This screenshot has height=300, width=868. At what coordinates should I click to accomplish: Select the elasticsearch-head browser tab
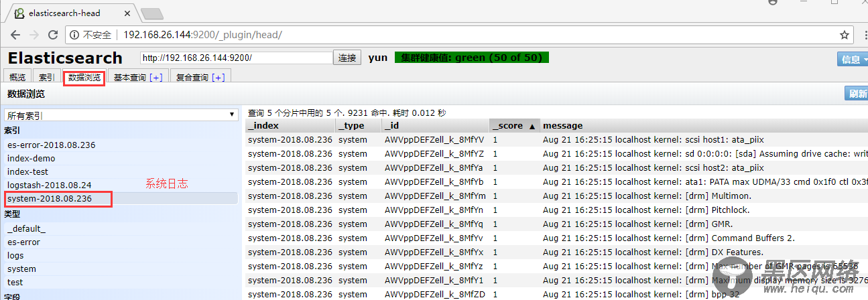[x=70, y=13]
